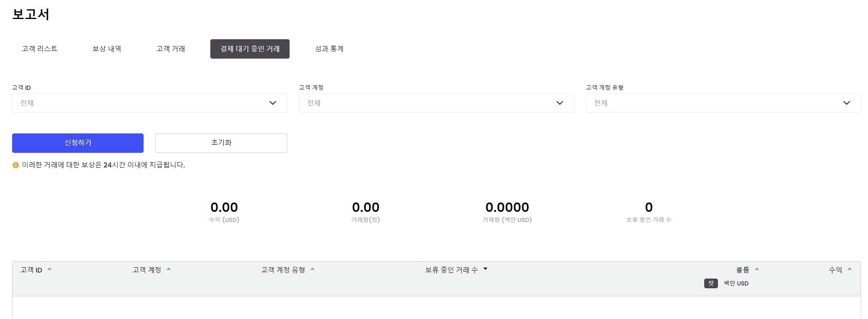Viewport: 868px width, 319px height.
Task: Go to the 성과 통계 tab
Action: (x=329, y=49)
